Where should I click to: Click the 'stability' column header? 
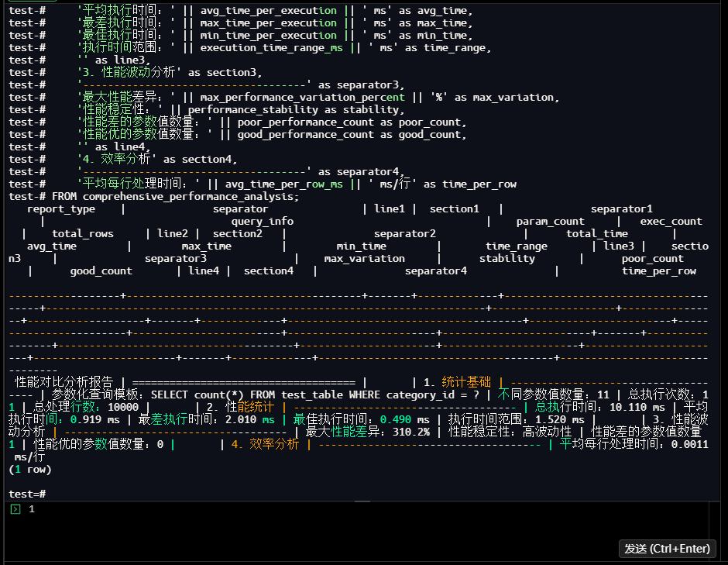pyautogui.click(x=507, y=258)
